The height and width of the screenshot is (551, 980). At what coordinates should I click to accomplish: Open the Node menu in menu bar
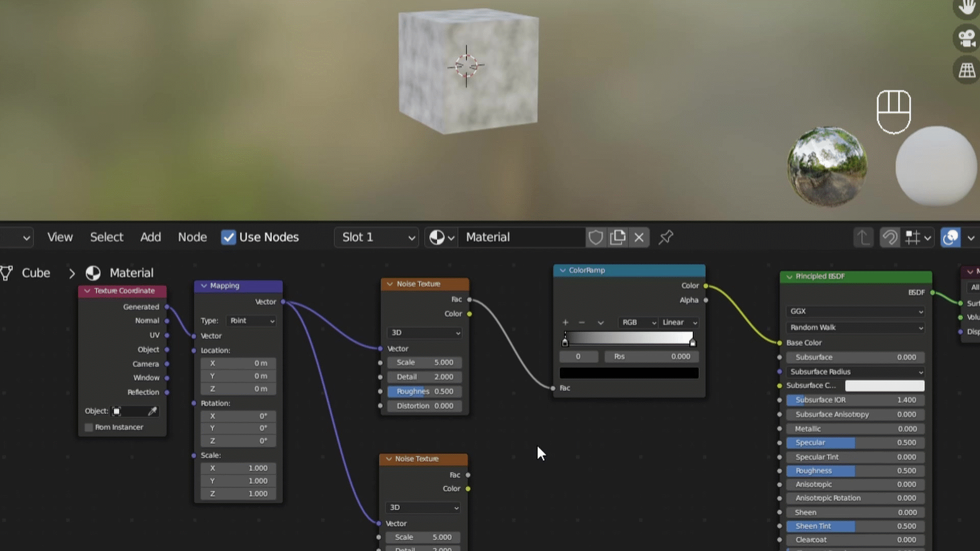click(x=192, y=237)
